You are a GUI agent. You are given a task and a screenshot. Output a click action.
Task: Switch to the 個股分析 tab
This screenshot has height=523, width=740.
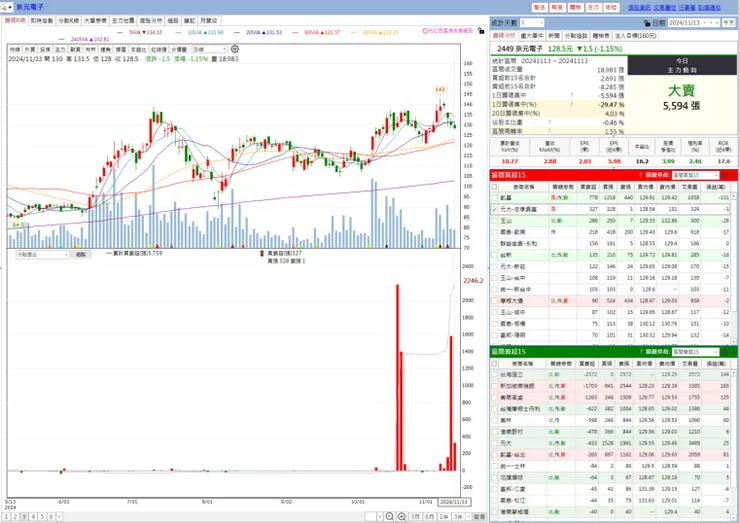151,21
